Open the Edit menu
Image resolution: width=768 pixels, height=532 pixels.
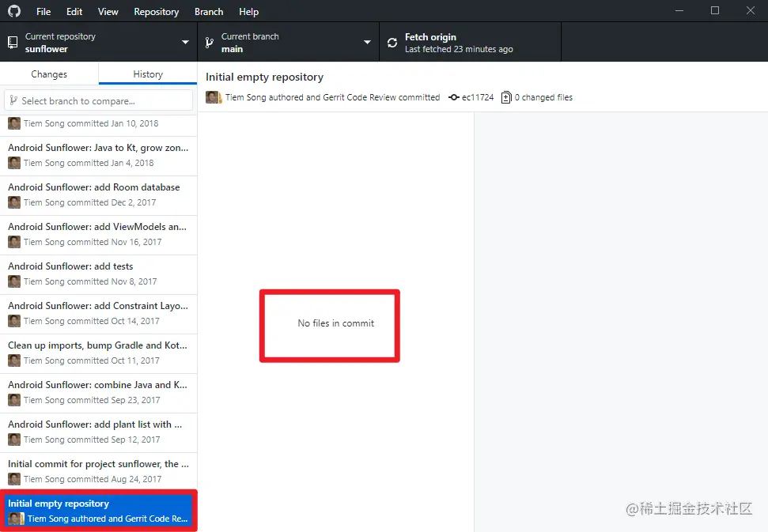click(74, 11)
